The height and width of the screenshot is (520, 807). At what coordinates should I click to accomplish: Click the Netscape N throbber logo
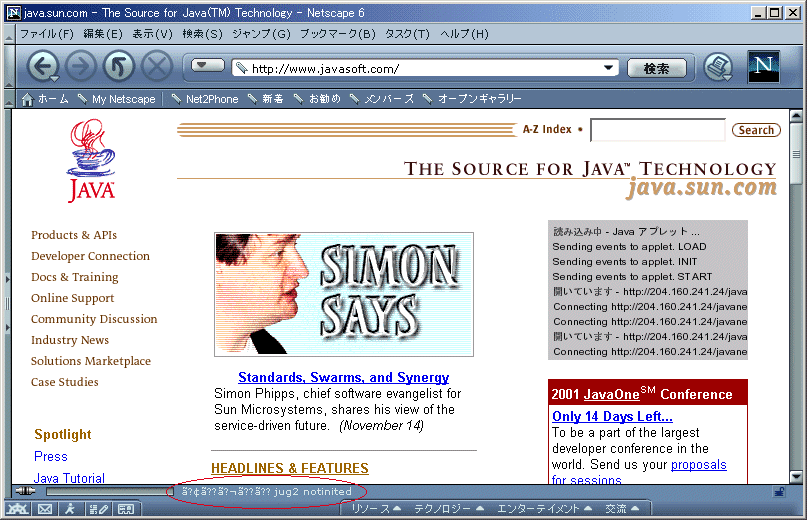coord(763,67)
